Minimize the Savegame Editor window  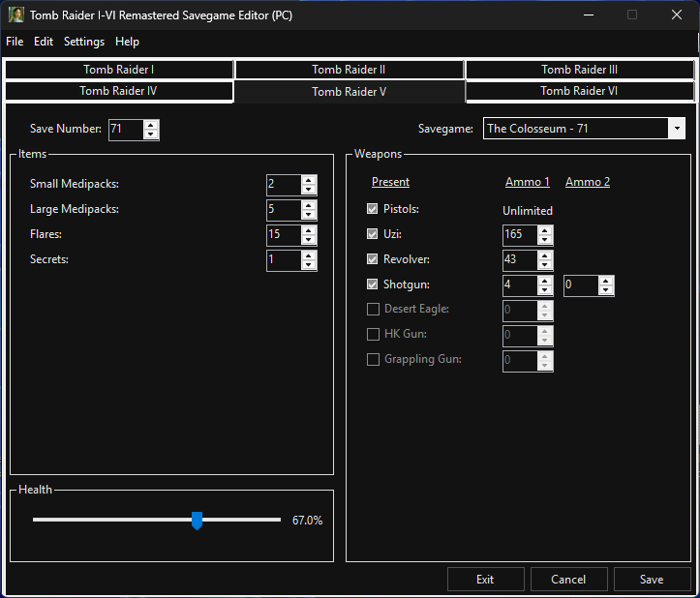(x=589, y=15)
